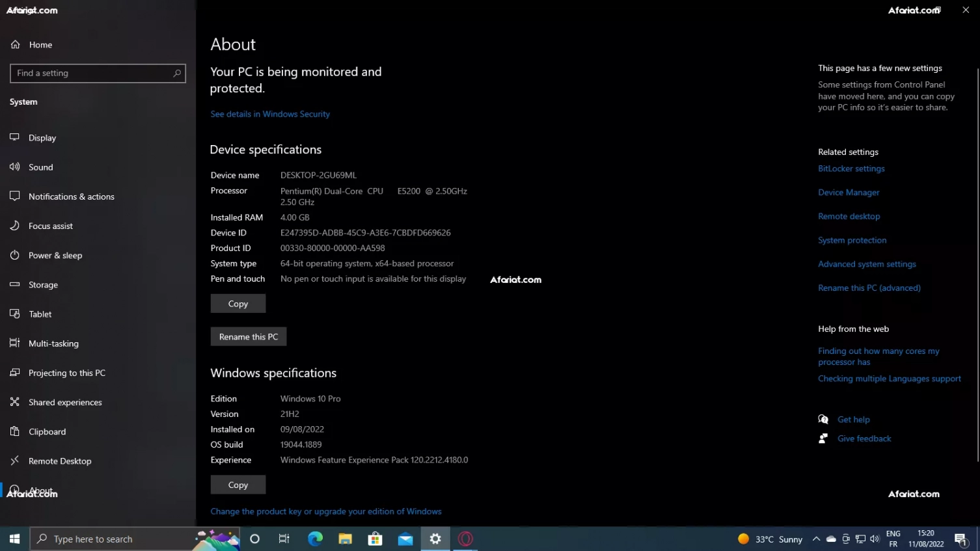Open BitLocker settings link
Screen dimensions: 980x551
point(851,168)
